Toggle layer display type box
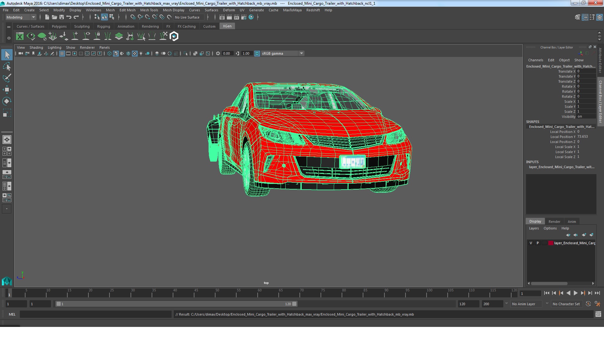Screen dimensions: 604x364 pyautogui.click(x=544, y=243)
